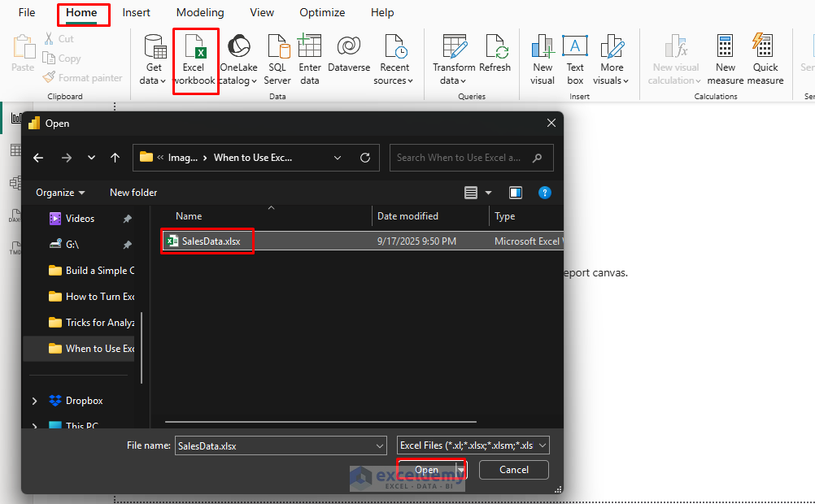The image size is (815, 504).
Task: Go up one folder level
Action: point(115,158)
